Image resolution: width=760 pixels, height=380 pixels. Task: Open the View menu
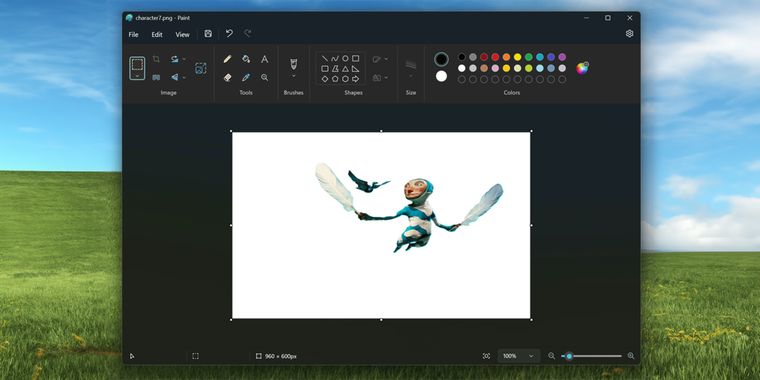pyautogui.click(x=182, y=34)
